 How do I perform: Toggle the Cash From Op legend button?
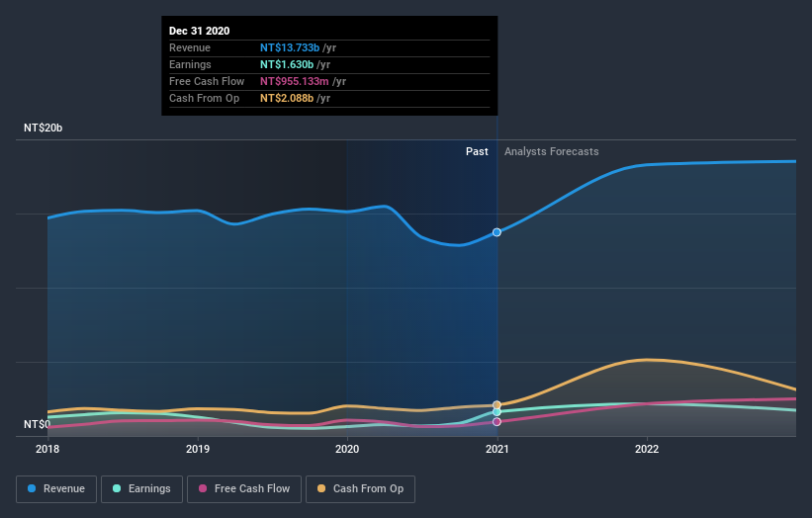[x=360, y=489]
